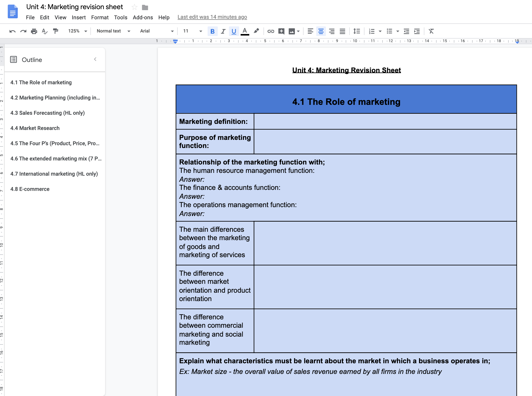Adjust line spacing icon
Screen dimensions: 532x396
click(356, 31)
